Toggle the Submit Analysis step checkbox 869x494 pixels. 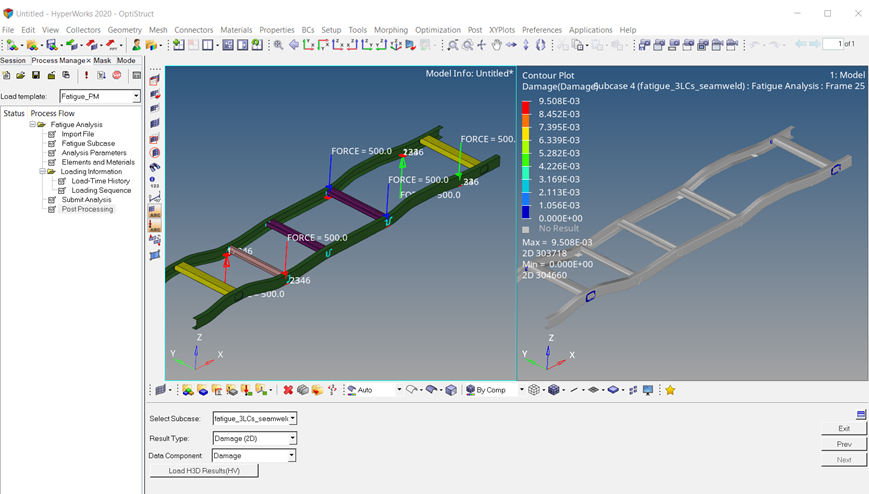pyautogui.click(x=53, y=200)
